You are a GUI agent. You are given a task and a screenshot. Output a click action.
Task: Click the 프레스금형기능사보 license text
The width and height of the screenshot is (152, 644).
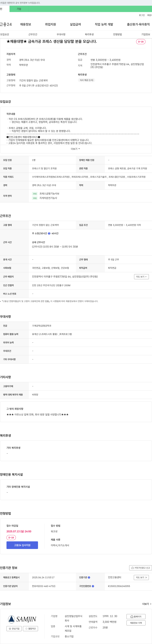49,194
